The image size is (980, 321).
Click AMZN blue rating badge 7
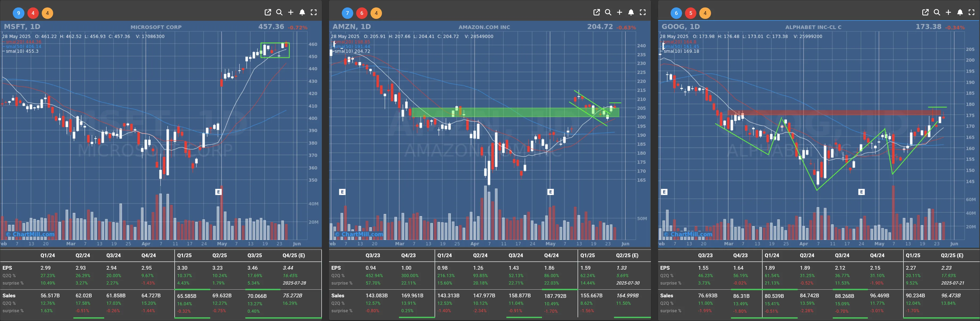tap(347, 13)
